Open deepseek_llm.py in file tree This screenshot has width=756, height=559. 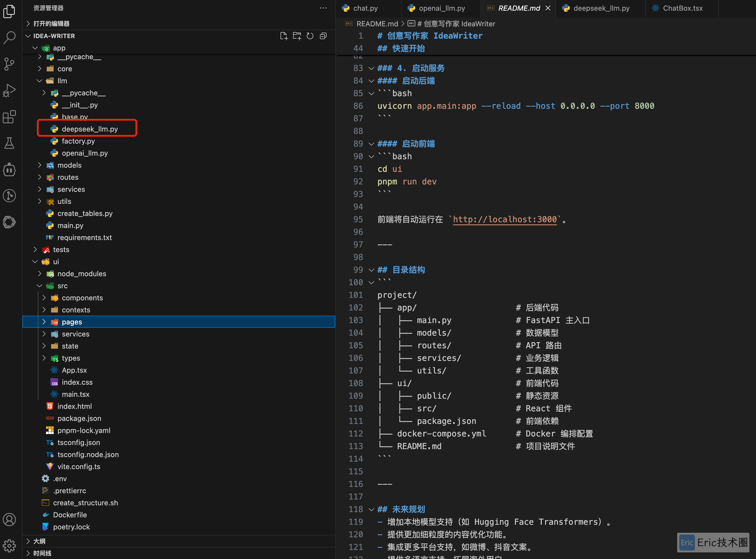[x=179, y=129]
